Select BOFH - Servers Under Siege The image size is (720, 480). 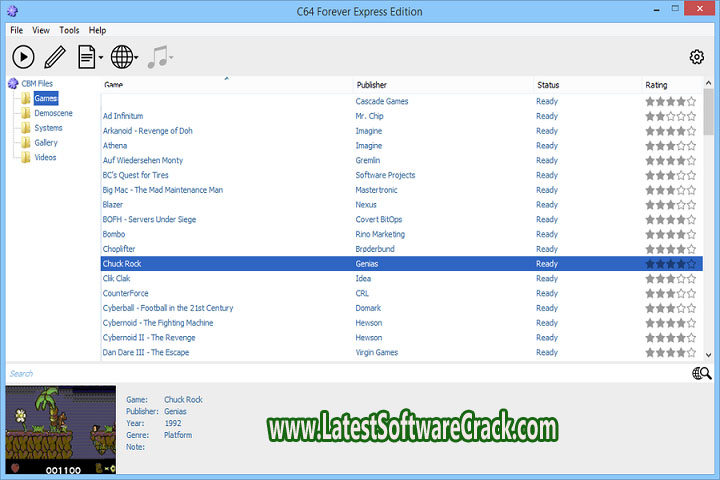pos(402,219)
